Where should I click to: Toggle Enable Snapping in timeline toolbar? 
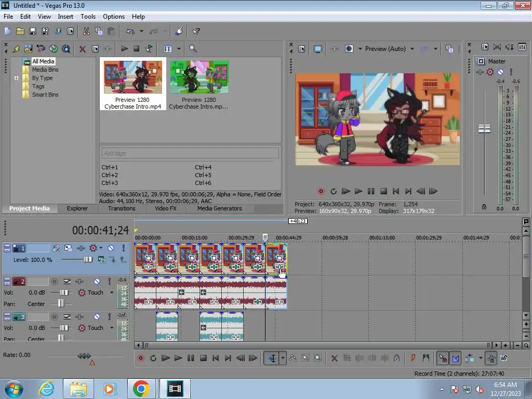tap(443, 358)
